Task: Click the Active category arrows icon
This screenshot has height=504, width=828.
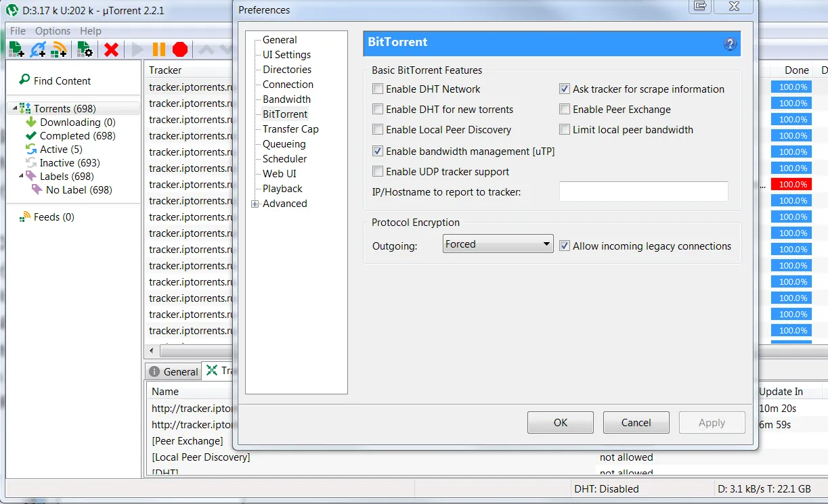Action: pyautogui.click(x=31, y=150)
